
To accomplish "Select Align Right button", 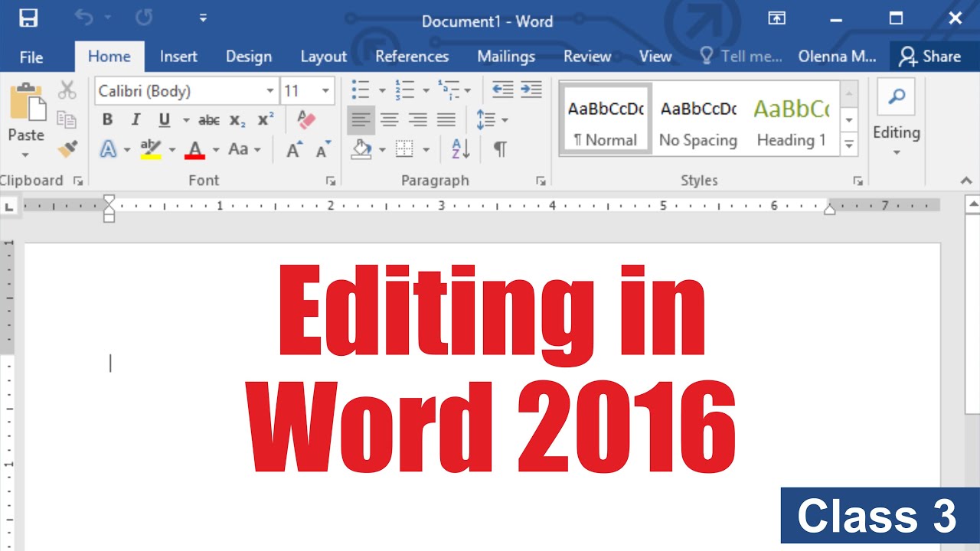I will [418, 120].
